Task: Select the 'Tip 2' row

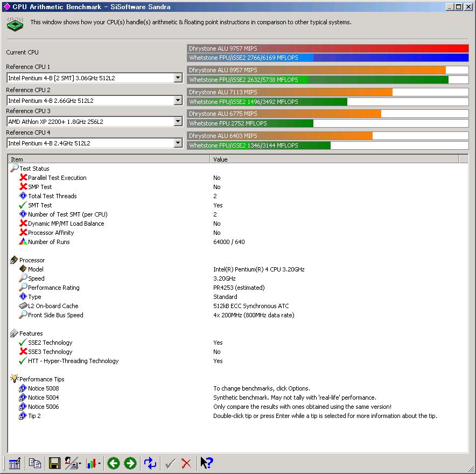Action: click(30, 416)
